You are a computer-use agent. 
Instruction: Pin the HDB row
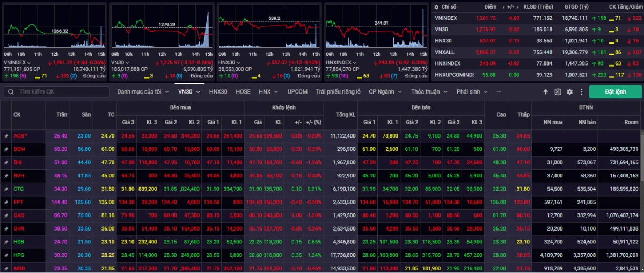6,242
